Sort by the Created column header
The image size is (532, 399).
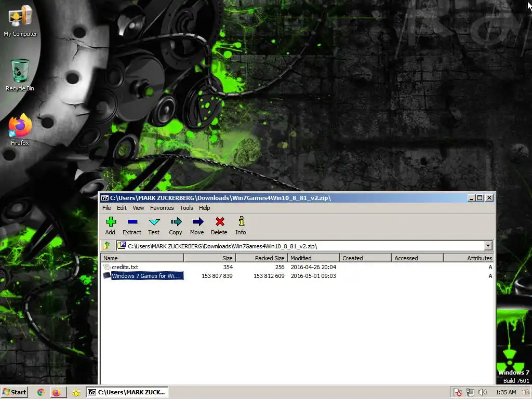365,258
